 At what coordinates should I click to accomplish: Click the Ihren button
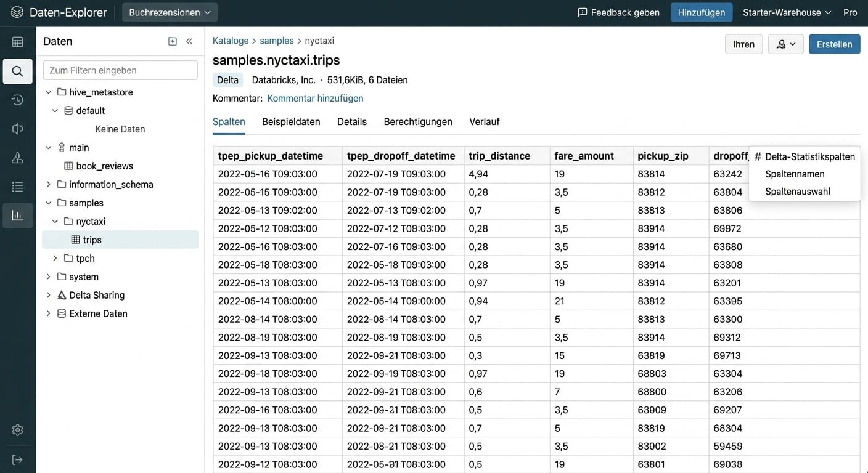[744, 44]
